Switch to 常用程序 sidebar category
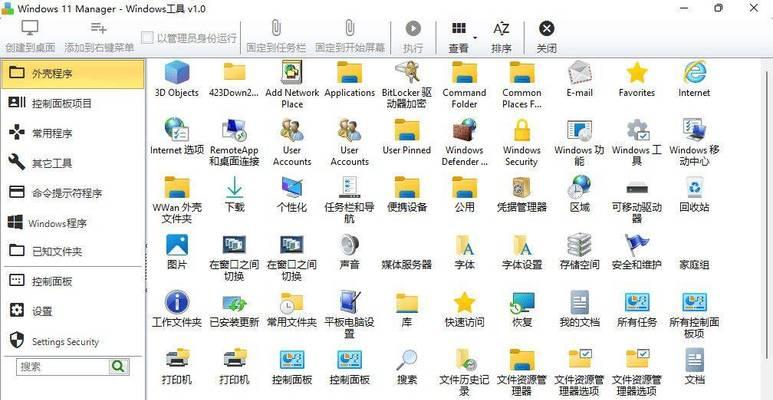 [x=72, y=133]
